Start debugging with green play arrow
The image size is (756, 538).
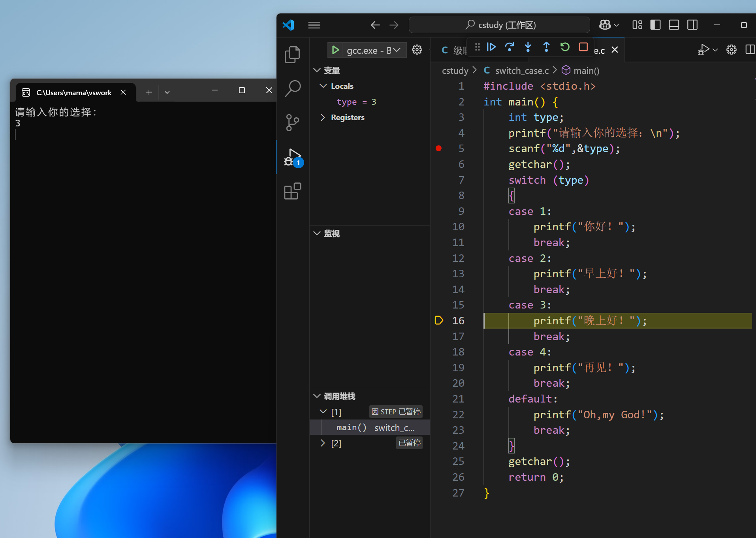(335, 50)
